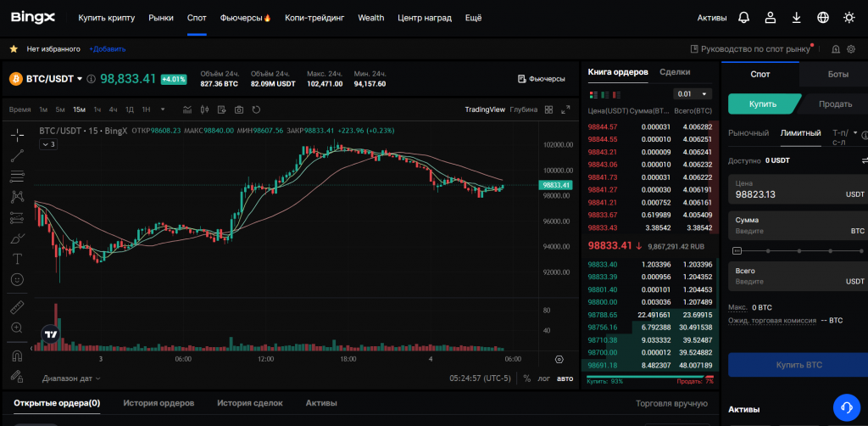Select the ruler measure tool
This screenshot has height=426, width=868.
click(17, 307)
